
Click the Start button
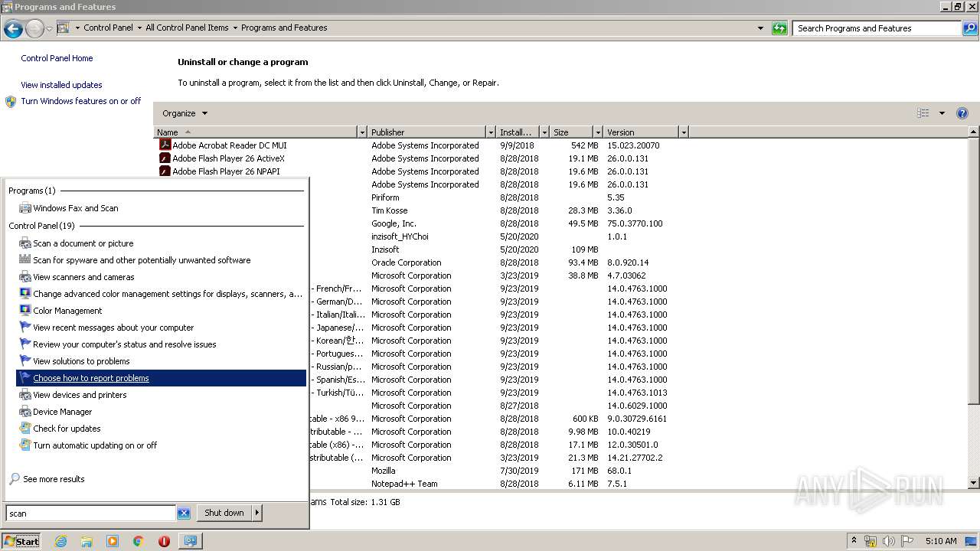click(x=21, y=541)
